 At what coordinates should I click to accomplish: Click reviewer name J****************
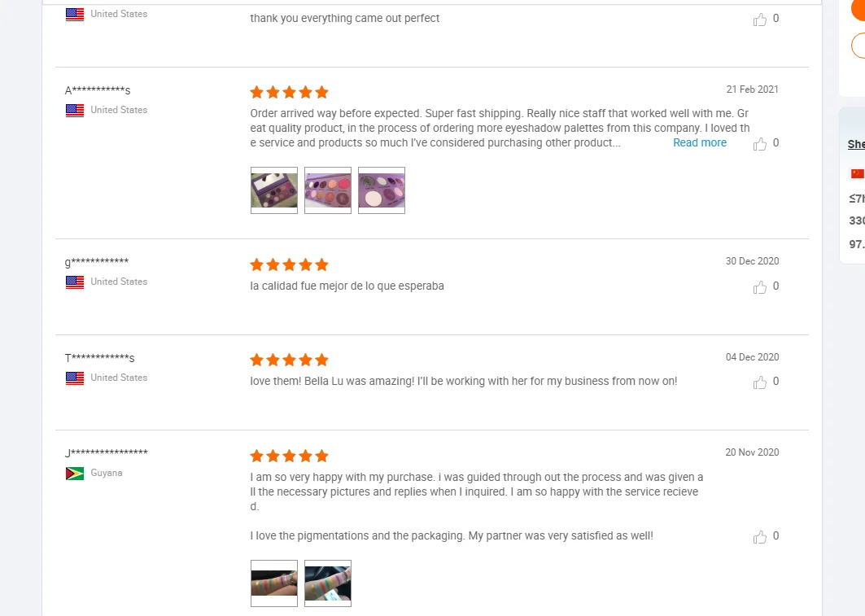coord(107,453)
